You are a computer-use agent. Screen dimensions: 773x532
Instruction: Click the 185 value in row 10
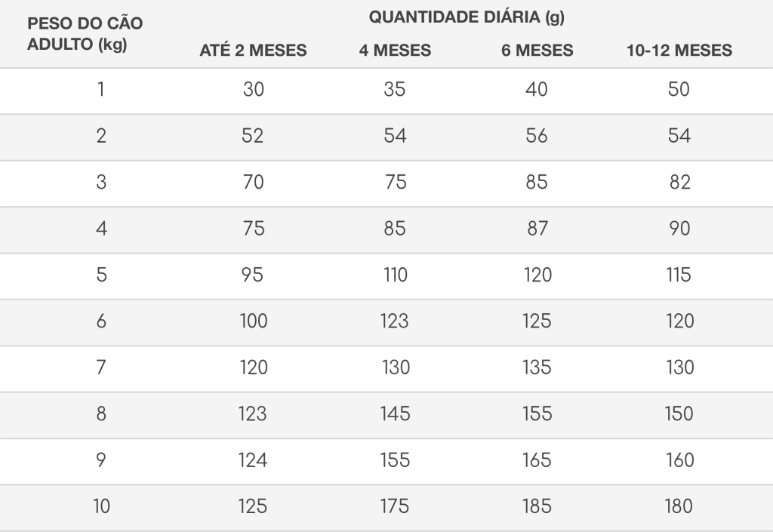tap(537, 506)
